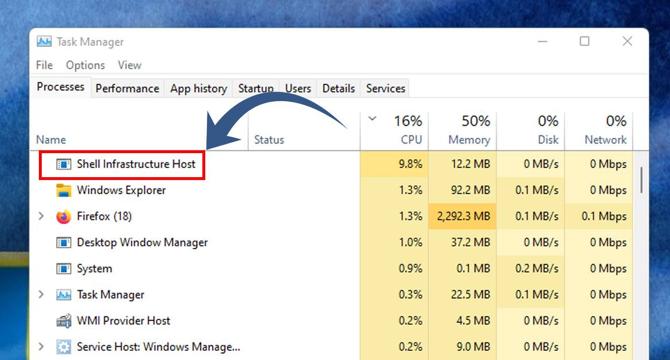The image size is (670, 360).
Task: Open the Users tab
Action: tap(298, 88)
